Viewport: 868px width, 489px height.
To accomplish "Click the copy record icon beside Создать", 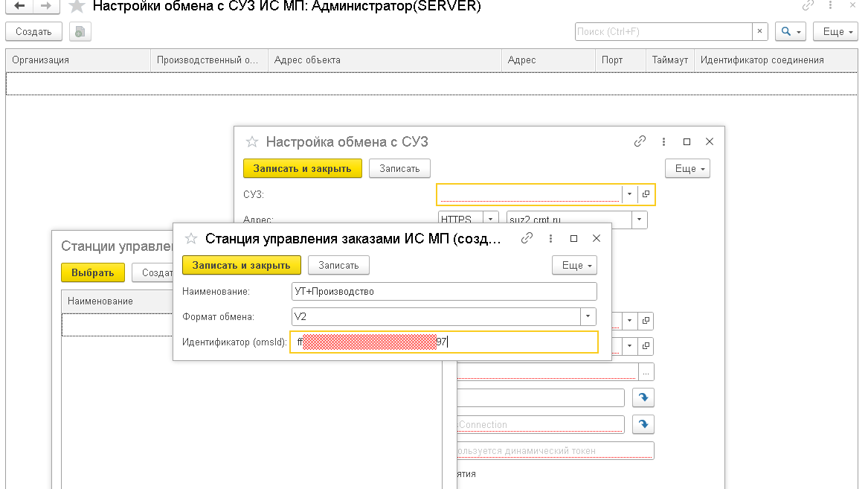I will [80, 32].
